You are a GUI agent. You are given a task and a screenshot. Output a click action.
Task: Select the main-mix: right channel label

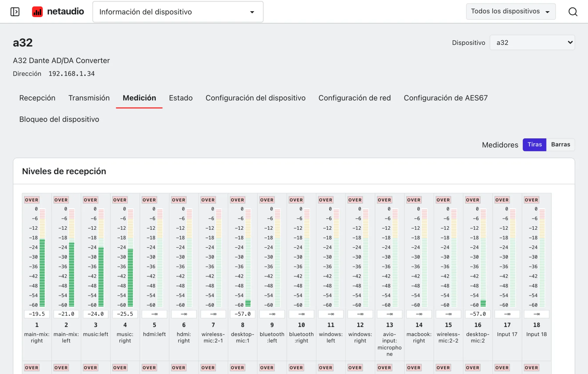click(37, 338)
